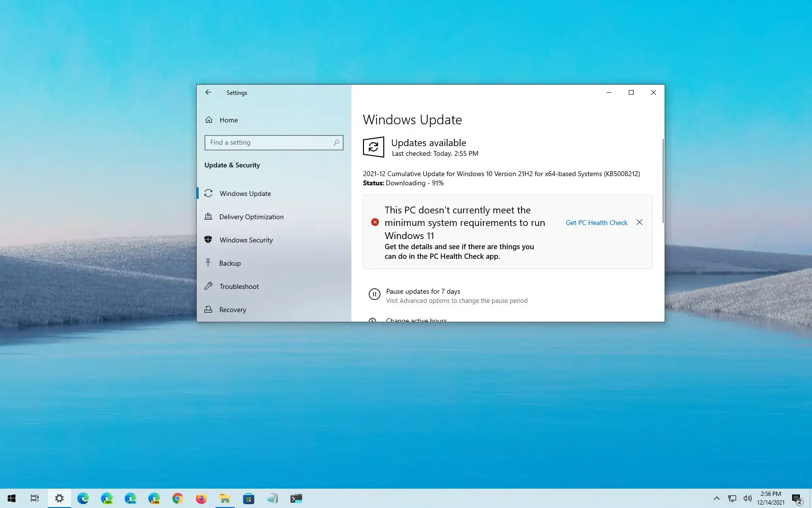The height and width of the screenshot is (508, 812).
Task: Dismiss the Windows 11 requirements notice
Action: pos(639,222)
